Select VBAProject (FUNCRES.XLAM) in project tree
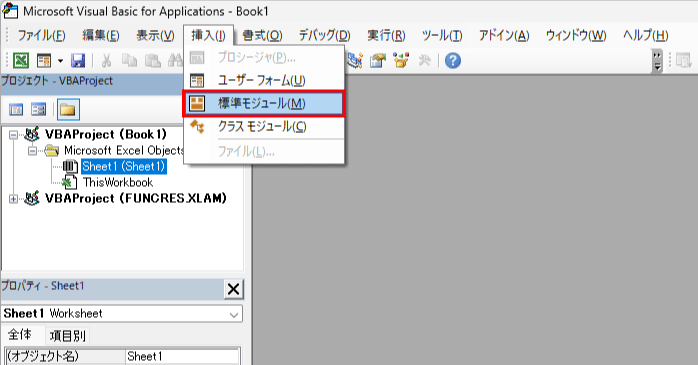Viewport: 698px width, 365px height. (x=136, y=198)
